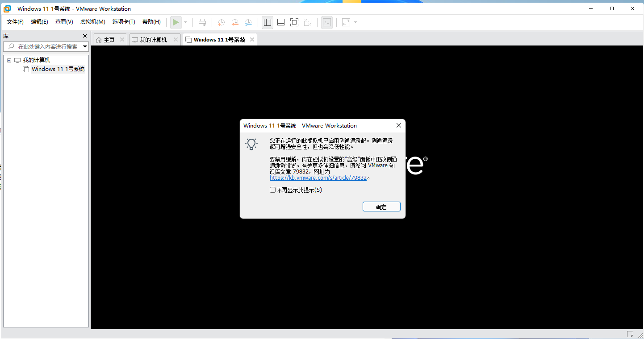Open the stretch display dropdown arrow

(x=355, y=22)
